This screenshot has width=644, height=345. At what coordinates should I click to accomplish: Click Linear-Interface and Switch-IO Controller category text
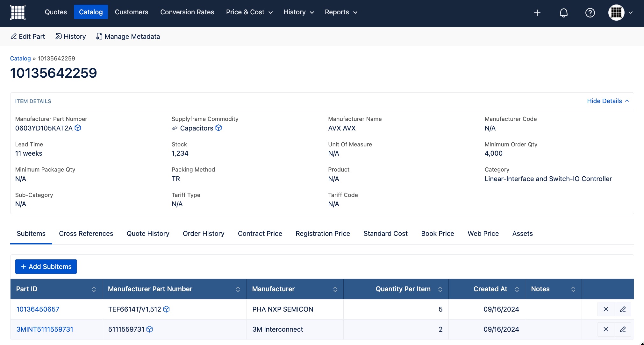click(548, 179)
